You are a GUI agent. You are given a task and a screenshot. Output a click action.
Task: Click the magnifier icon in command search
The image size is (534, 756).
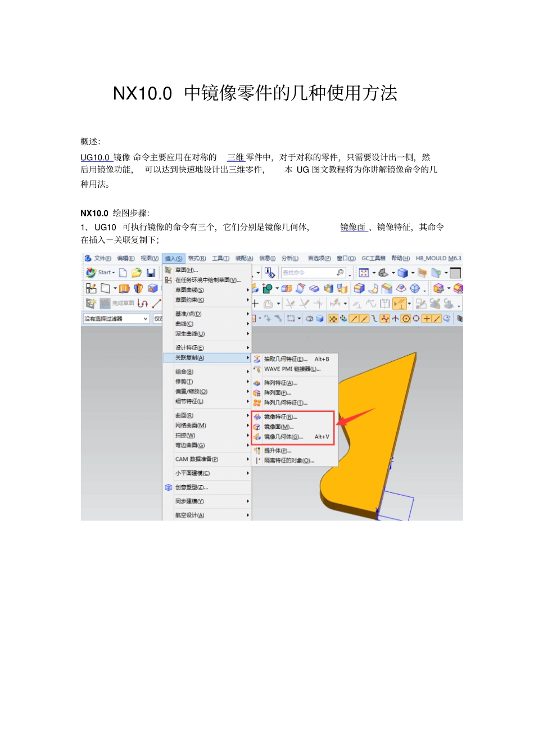coord(340,273)
